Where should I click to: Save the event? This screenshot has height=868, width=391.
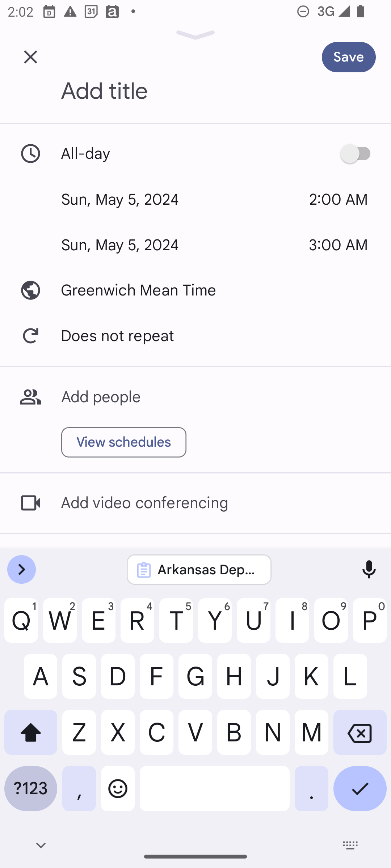[x=349, y=57]
